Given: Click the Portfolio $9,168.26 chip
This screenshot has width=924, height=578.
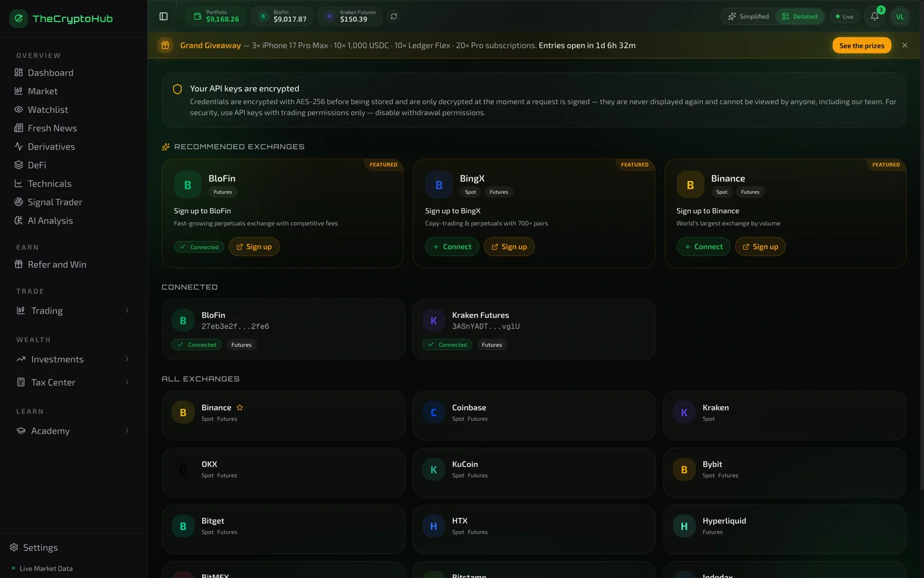Looking at the screenshot, I should (x=216, y=16).
